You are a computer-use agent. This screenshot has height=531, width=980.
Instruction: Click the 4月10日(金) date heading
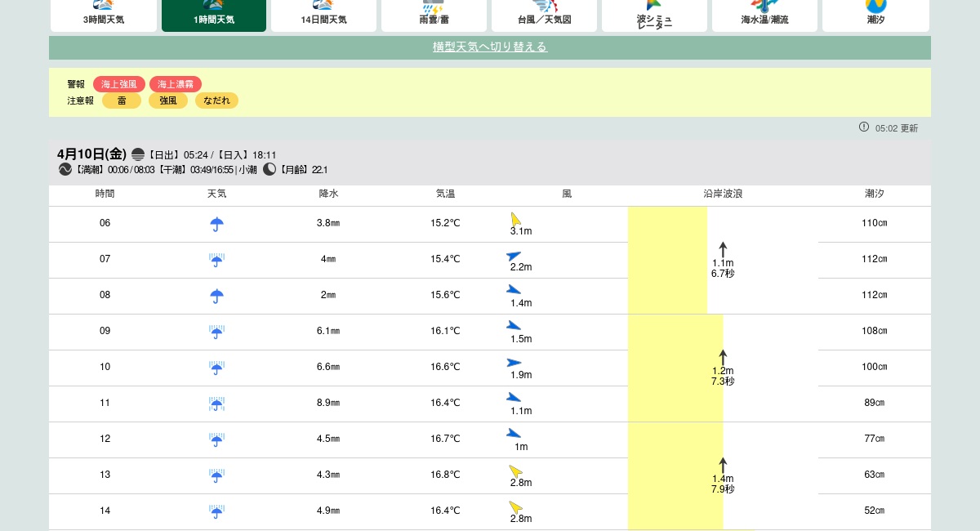(91, 154)
